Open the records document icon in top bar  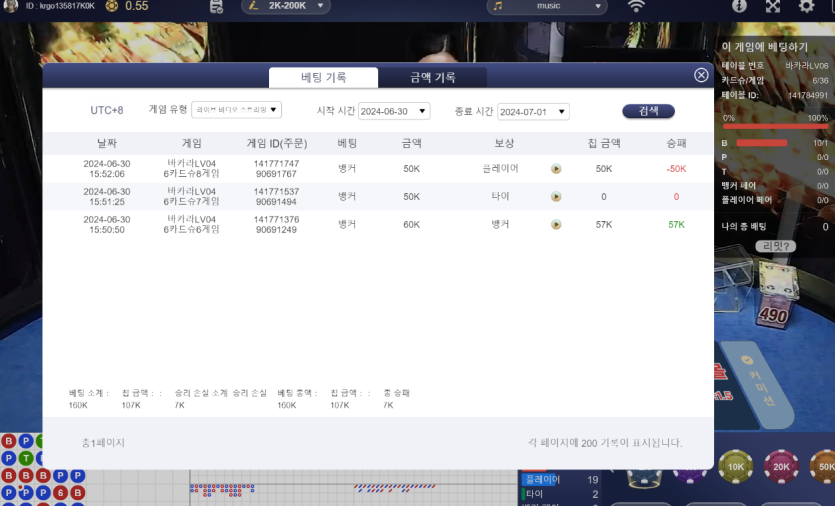(216, 6)
